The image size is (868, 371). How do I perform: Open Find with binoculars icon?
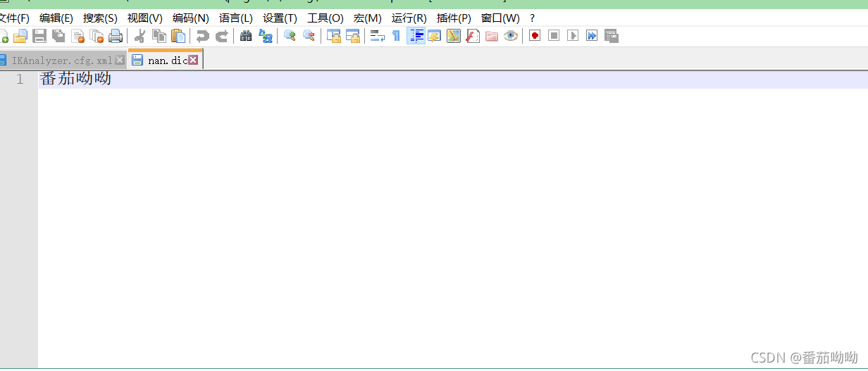tap(246, 36)
